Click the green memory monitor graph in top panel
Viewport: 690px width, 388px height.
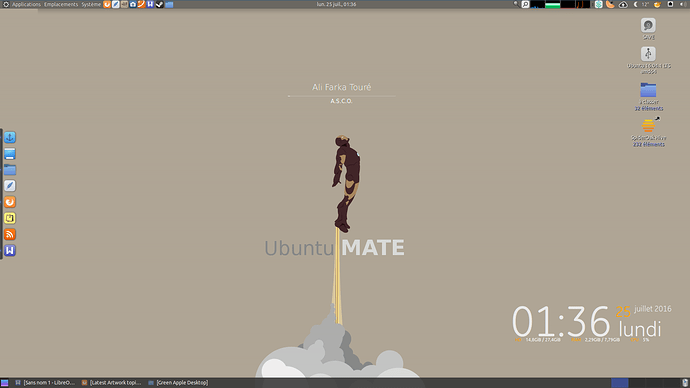click(x=553, y=4)
